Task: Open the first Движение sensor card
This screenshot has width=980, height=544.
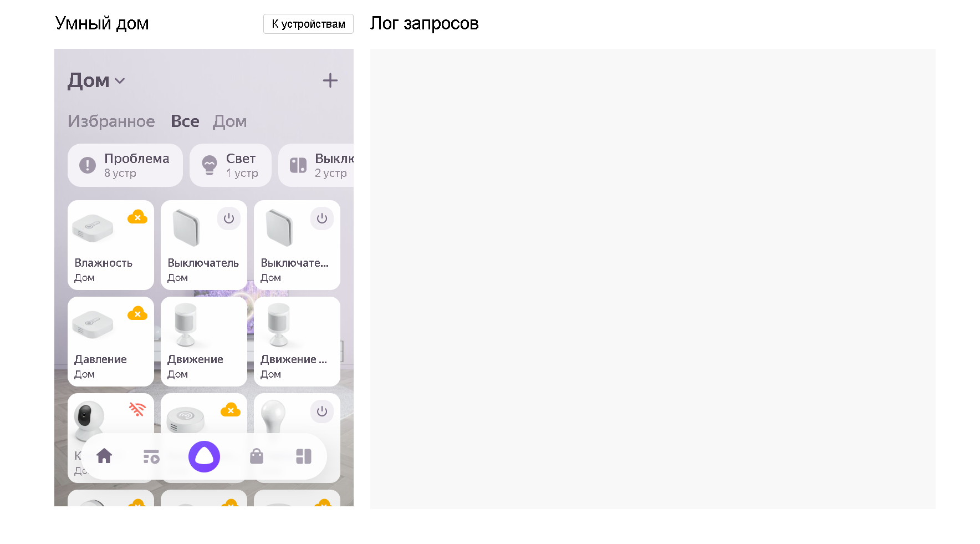Action: point(204,342)
